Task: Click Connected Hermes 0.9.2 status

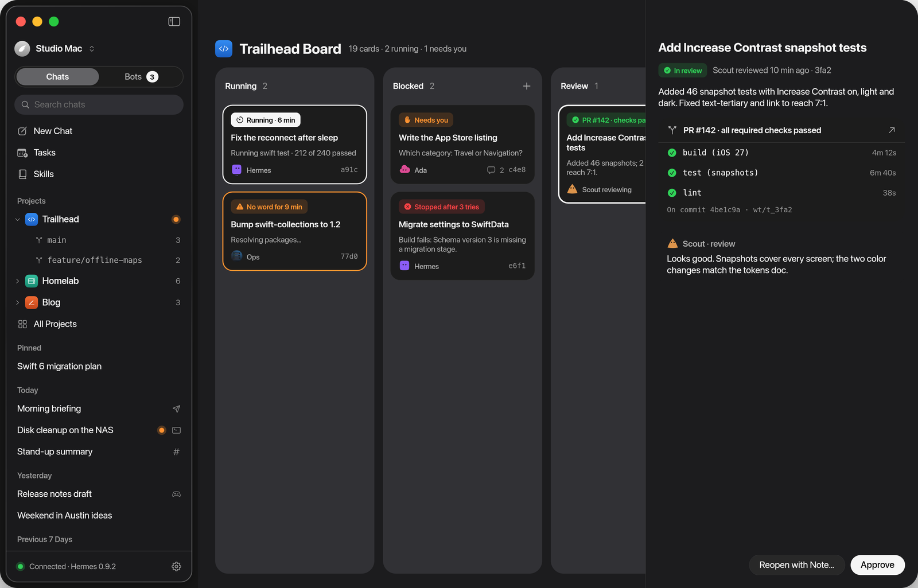Action: [x=67, y=567]
